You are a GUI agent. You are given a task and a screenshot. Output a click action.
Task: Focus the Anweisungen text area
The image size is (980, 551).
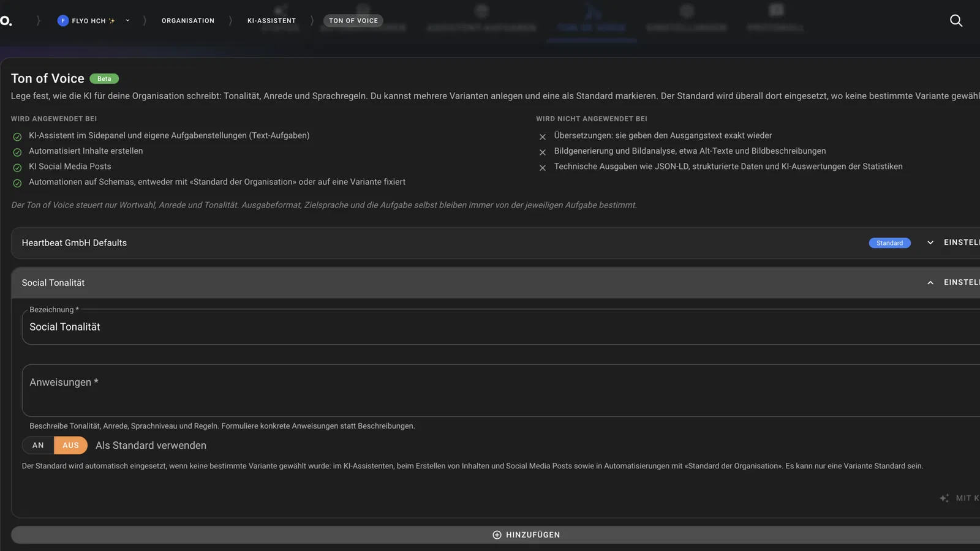[501, 391]
